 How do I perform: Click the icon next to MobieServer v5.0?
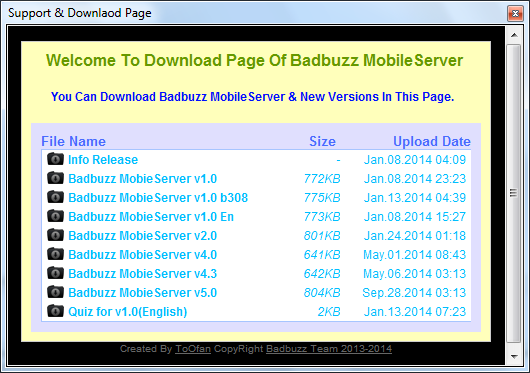tap(55, 292)
